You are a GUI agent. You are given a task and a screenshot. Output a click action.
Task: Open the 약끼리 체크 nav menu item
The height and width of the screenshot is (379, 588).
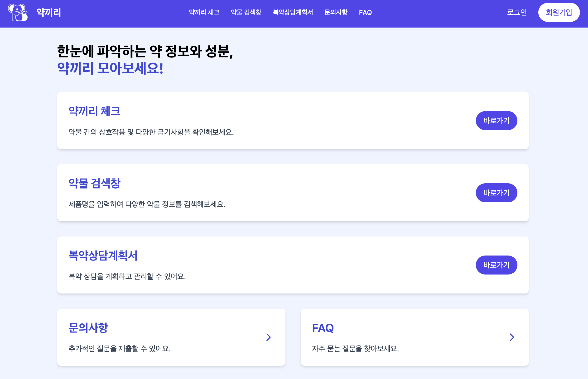[204, 12]
